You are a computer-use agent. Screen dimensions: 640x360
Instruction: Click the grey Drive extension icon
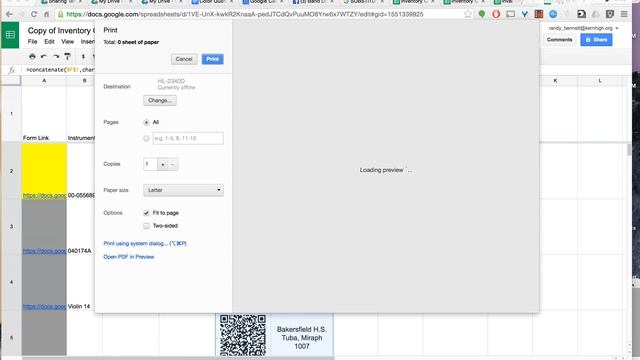pos(596,14)
